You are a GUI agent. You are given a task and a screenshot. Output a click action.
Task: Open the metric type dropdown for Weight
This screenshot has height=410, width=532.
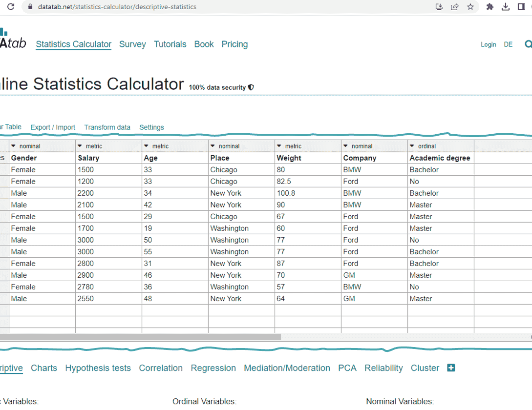click(x=279, y=145)
